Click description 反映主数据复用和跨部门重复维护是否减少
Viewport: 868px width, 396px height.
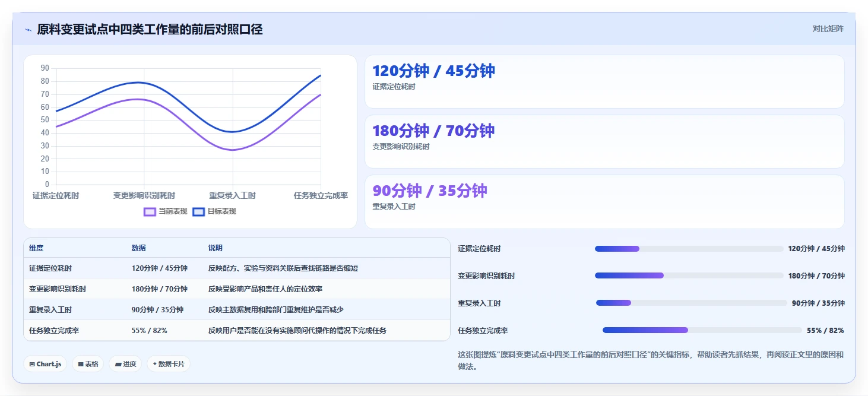pos(275,310)
